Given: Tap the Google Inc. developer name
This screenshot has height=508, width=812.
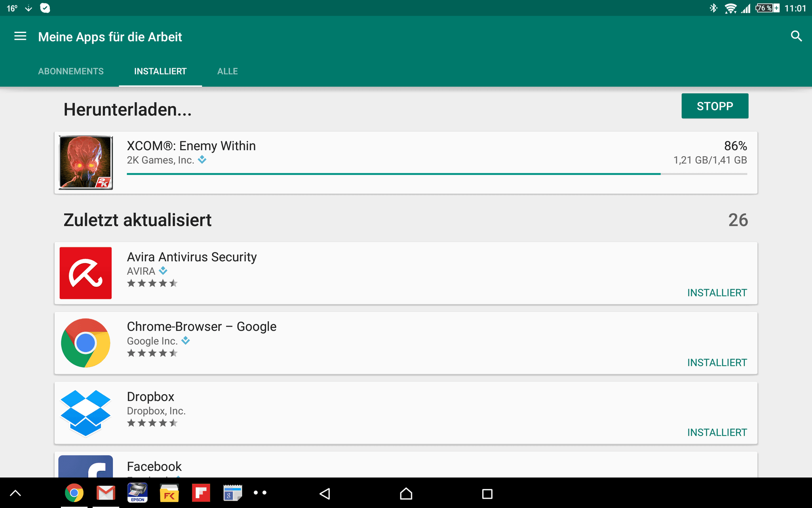Looking at the screenshot, I should click(152, 341).
